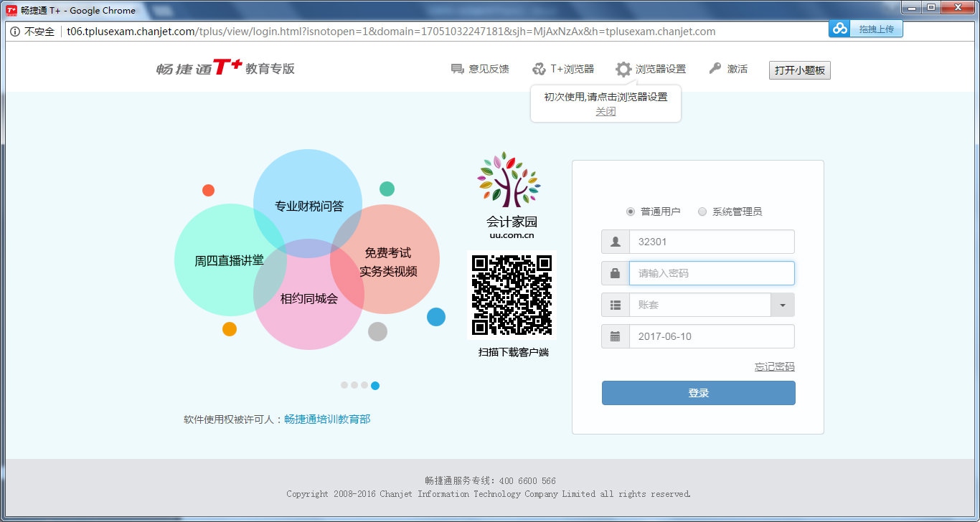The height and width of the screenshot is (522, 980).
Task: Click the 扫描下载客户端 caption
Action: coord(514,352)
